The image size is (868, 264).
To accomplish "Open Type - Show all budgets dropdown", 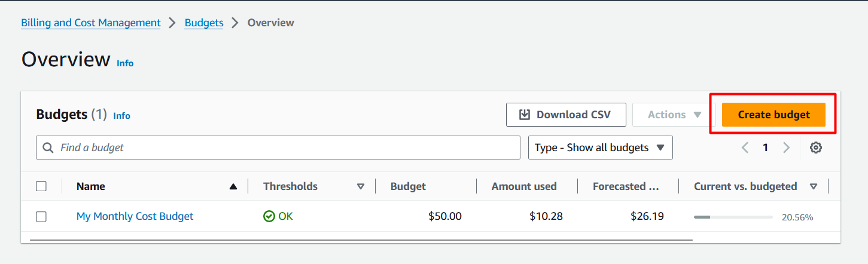I will (x=601, y=148).
